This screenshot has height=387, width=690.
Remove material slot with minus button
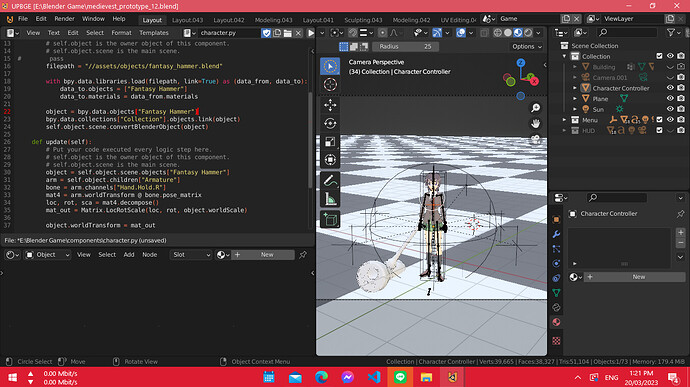click(680, 243)
